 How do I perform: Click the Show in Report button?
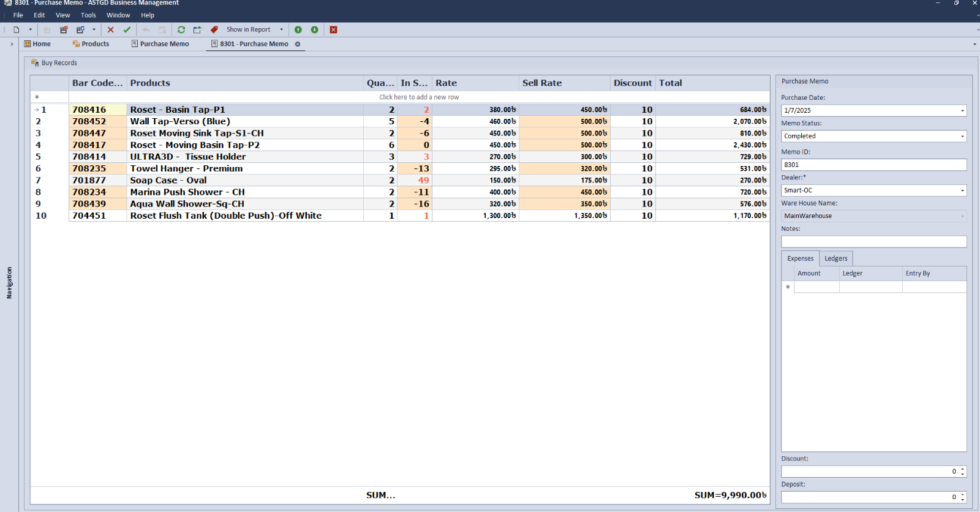(248, 29)
